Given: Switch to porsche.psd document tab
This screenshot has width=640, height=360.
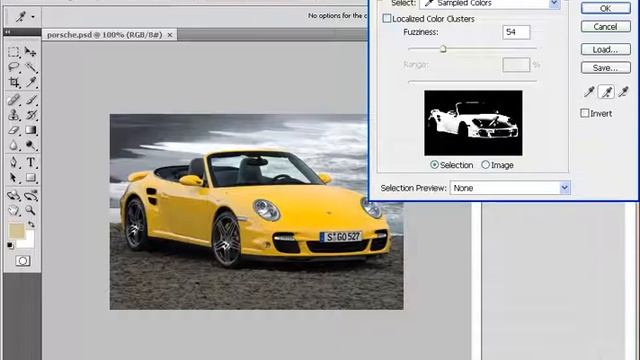Looking at the screenshot, I should click(104, 35).
